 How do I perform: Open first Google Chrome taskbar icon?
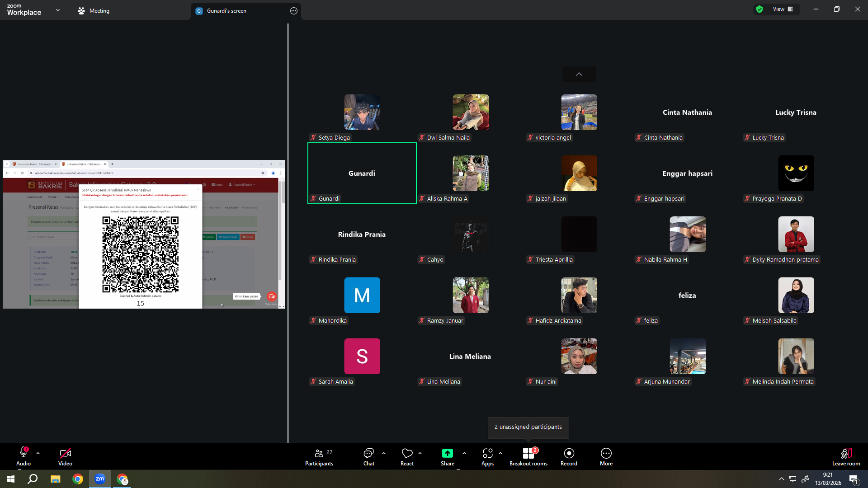[x=78, y=479]
